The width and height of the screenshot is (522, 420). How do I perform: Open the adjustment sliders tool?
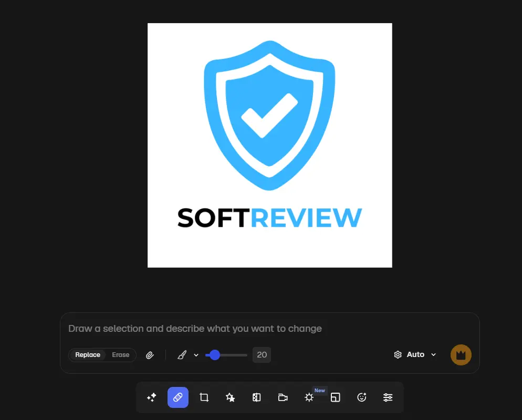pos(388,397)
